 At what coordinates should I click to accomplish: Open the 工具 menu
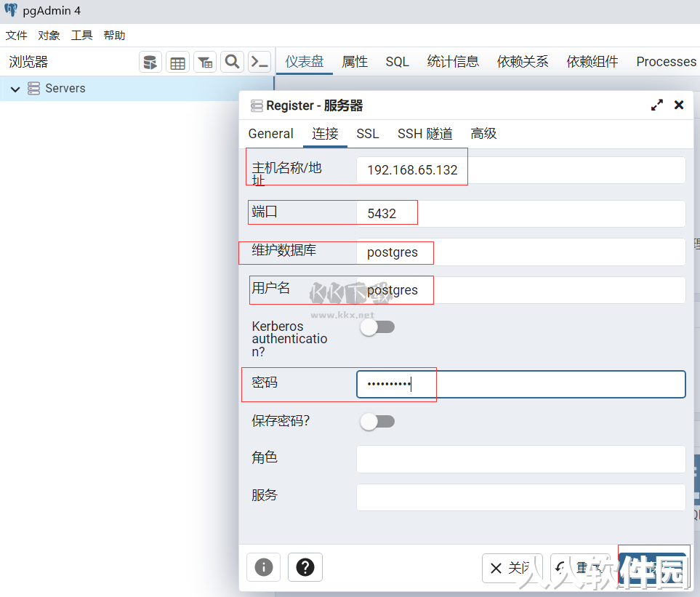(x=81, y=36)
